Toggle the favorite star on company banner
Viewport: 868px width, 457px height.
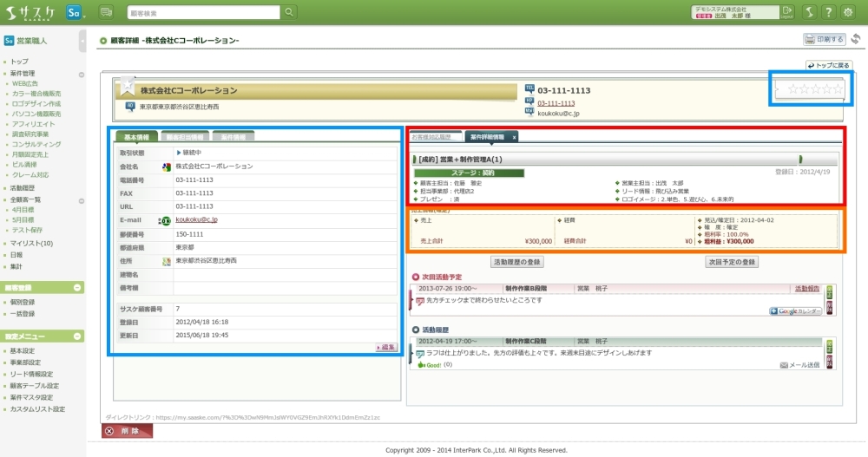point(128,85)
